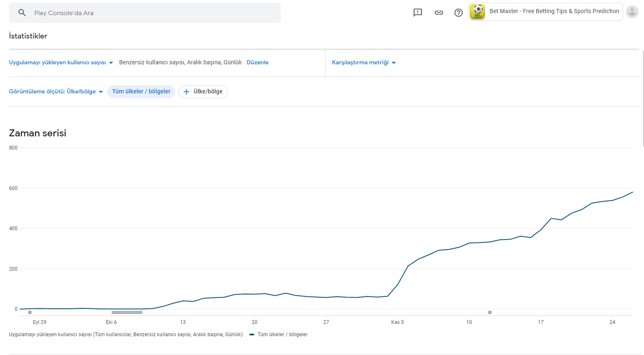Expand Görüntüleme ölçütü: Ülke/bölge dropdown
The width and height of the screenshot is (644, 355).
click(56, 92)
